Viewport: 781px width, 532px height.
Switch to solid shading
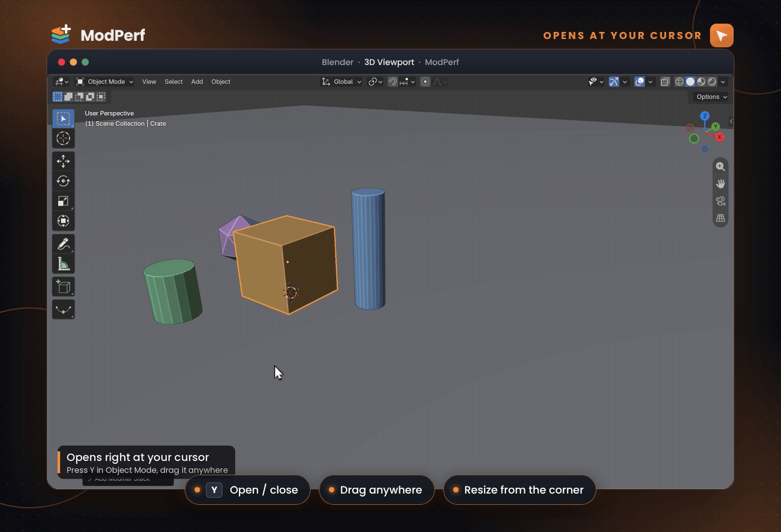tap(690, 82)
